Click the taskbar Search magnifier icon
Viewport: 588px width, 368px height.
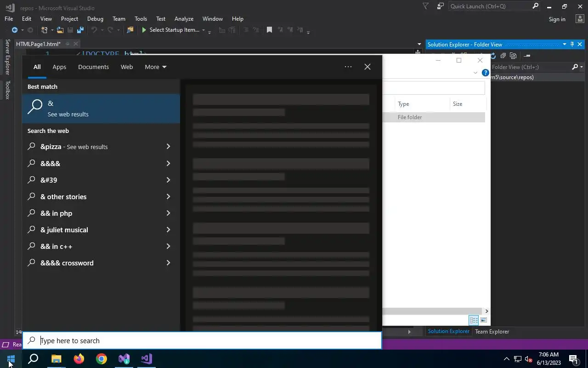(x=33, y=359)
